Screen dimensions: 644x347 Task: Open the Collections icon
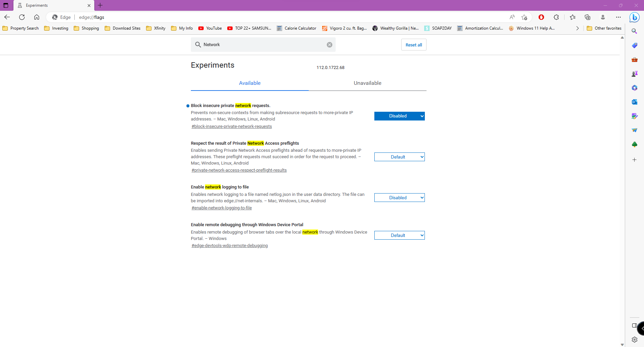(587, 17)
